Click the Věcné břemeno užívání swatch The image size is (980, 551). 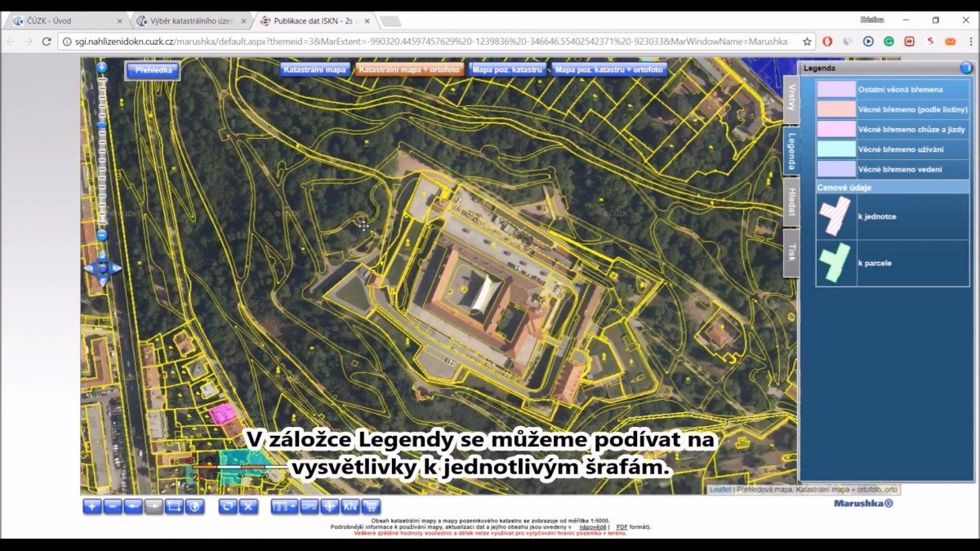[x=835, y=149]
